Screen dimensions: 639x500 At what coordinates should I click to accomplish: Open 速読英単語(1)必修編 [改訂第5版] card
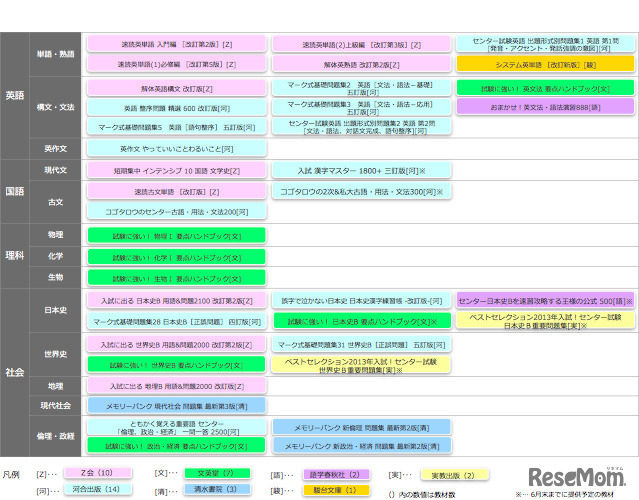(176, 64)
